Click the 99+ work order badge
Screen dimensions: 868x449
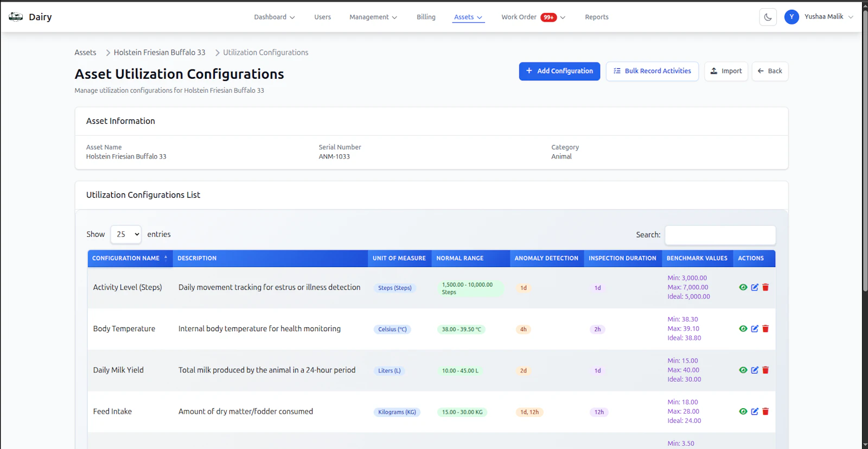point(548,17)
